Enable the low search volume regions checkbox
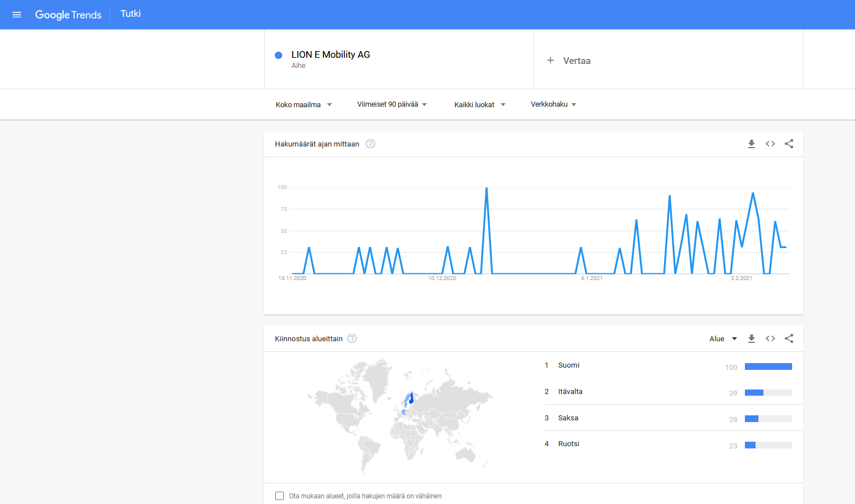Viewport: 855px width, 504px height. 279,496
